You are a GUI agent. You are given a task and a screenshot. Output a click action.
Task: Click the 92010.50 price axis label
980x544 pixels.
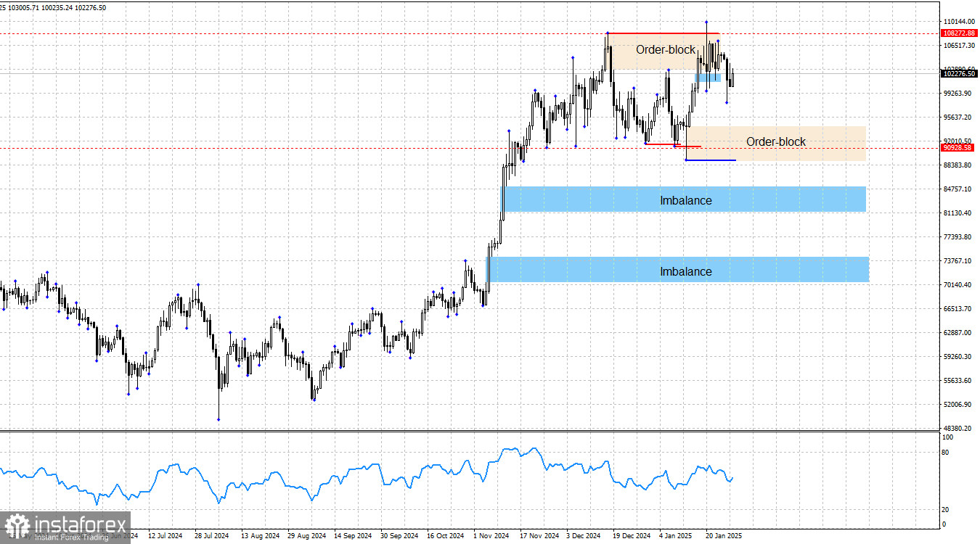pos(958,141)
